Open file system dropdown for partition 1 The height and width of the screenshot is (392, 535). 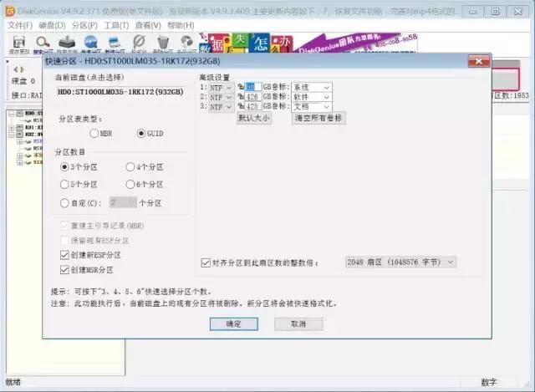221,88
